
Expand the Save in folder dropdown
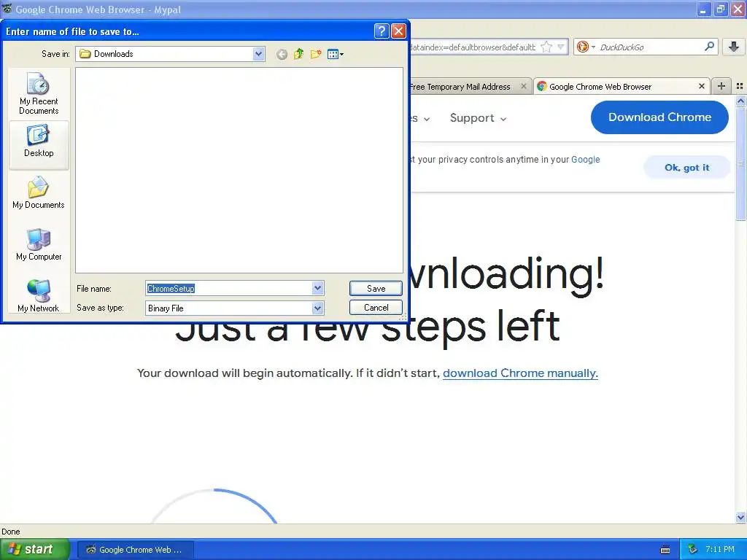click(259, 54)
